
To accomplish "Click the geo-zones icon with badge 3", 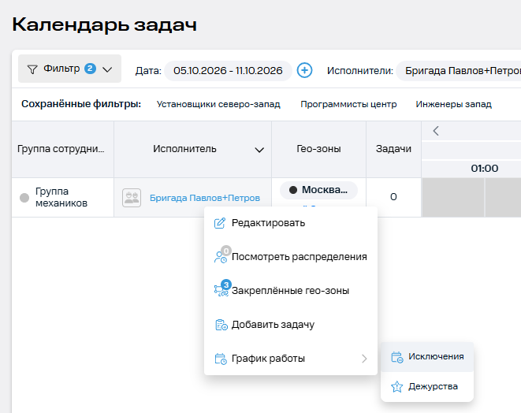I will click(221, 289).
